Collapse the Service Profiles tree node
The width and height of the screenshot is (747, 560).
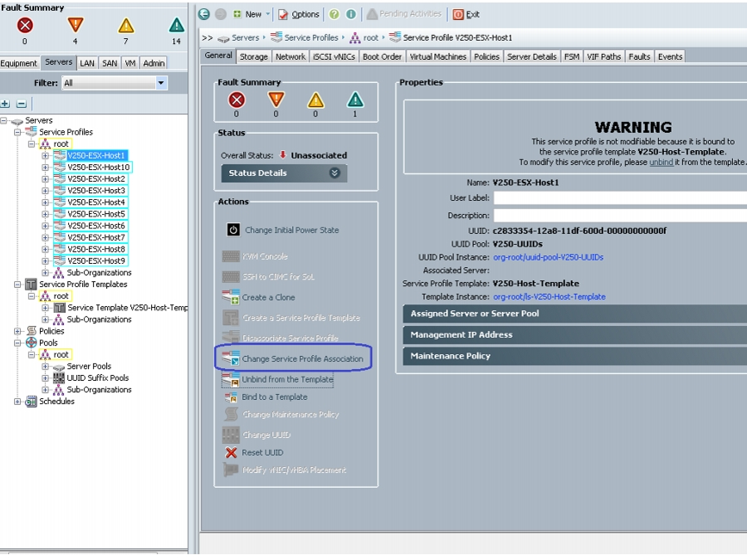[x=17, y=132]
